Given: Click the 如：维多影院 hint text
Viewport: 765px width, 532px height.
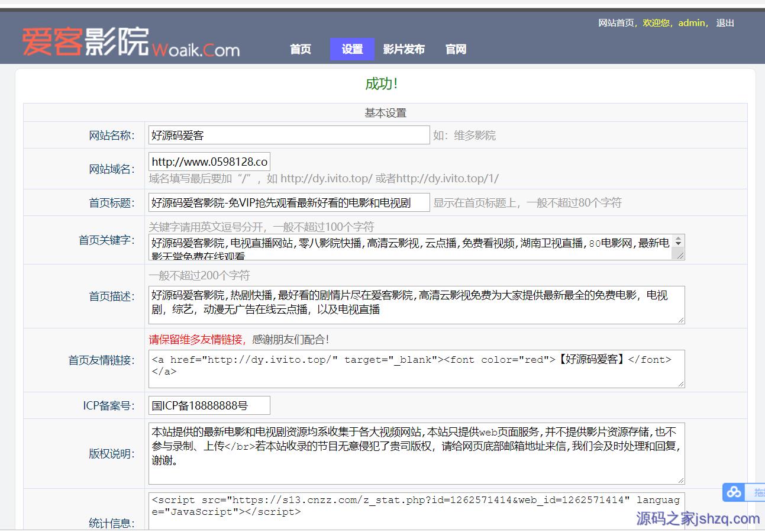Looking at the screenshot, I should coord(464,136).
